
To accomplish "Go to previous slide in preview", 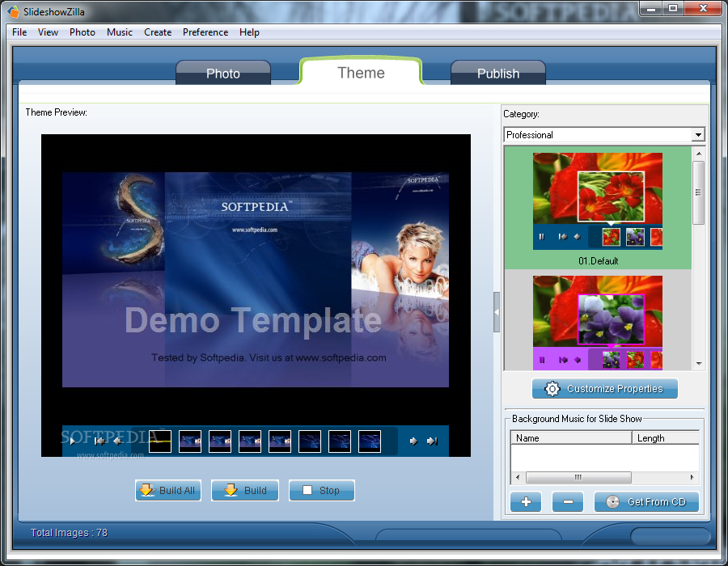I will (x=117, y=441).
